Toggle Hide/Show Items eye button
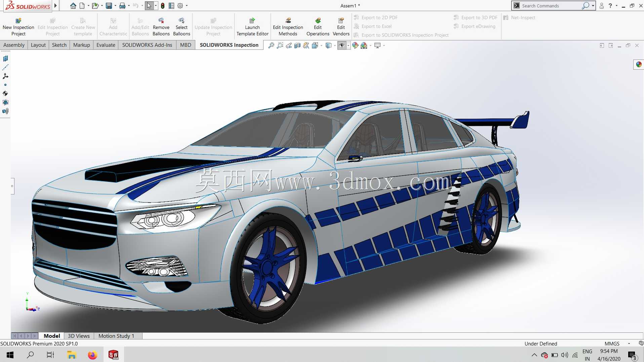644x362 pixels. click(x=342, y=45)
